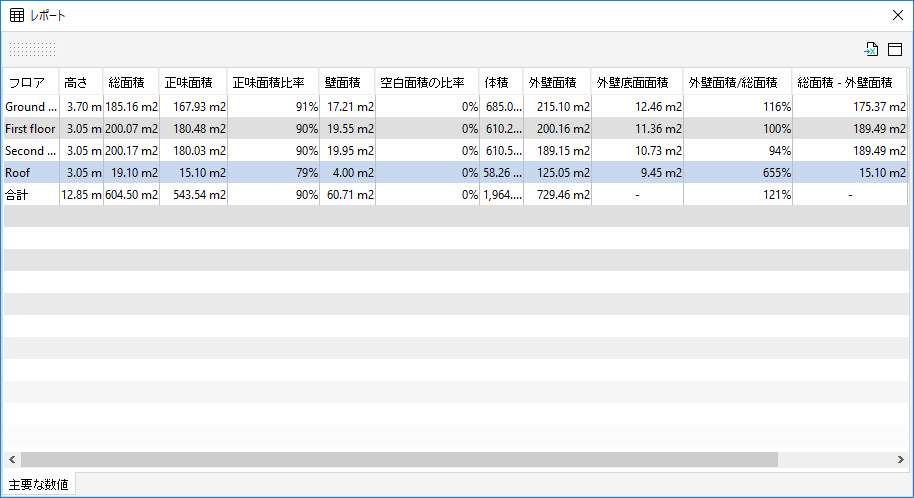The height and width of the screenshot is (498, 914).
Task: Click the 12.46 m2 wall base area cell
Action: [x=637, y=107]
